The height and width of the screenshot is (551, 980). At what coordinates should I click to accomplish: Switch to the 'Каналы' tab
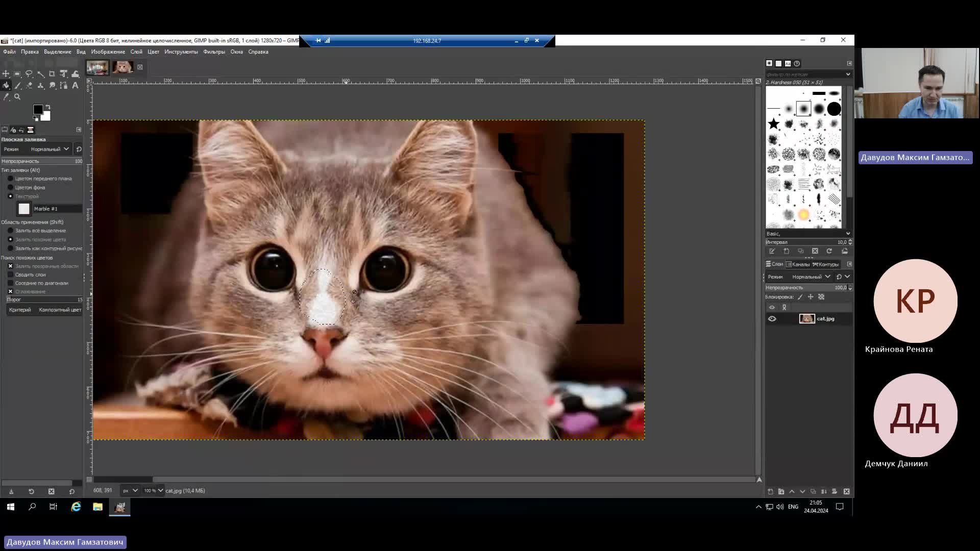point(798,264)
